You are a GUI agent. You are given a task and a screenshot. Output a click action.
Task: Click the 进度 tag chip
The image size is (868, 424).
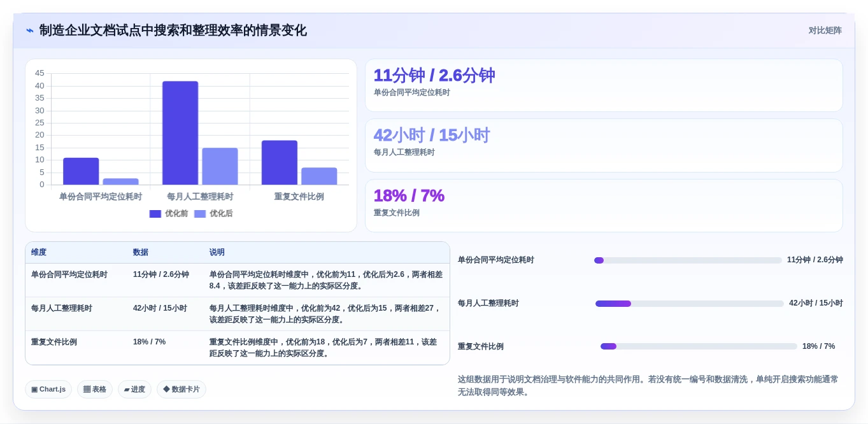134,390
